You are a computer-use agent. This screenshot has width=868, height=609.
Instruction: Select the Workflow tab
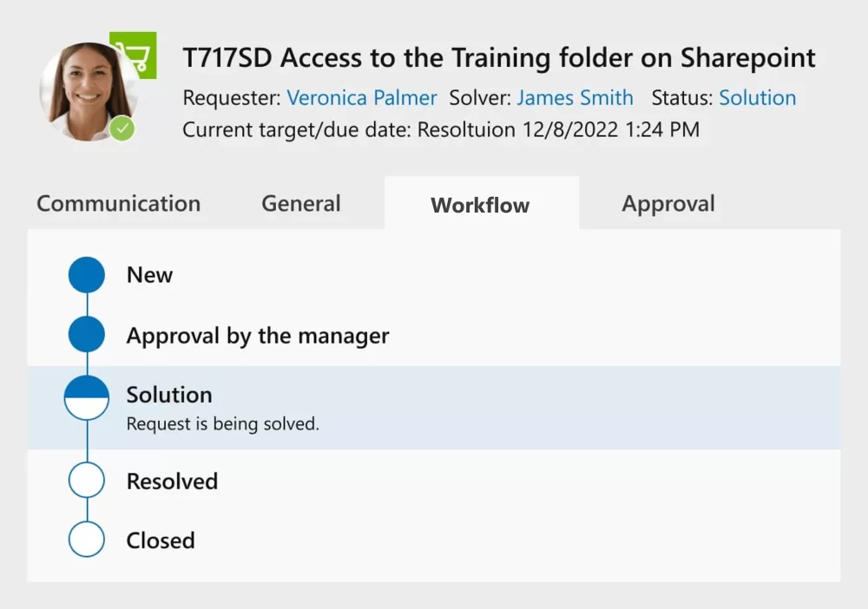click(480, 206)
